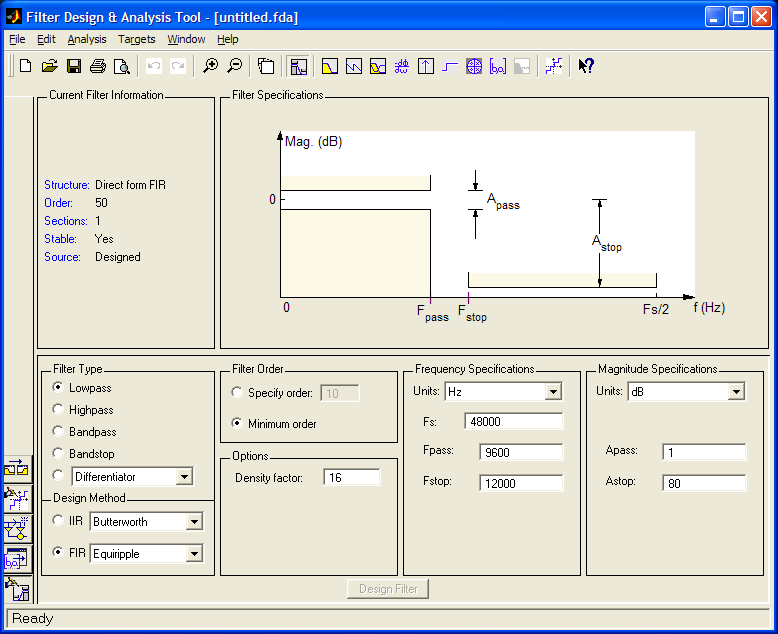Click the New filter document icon

pos(25,66)
